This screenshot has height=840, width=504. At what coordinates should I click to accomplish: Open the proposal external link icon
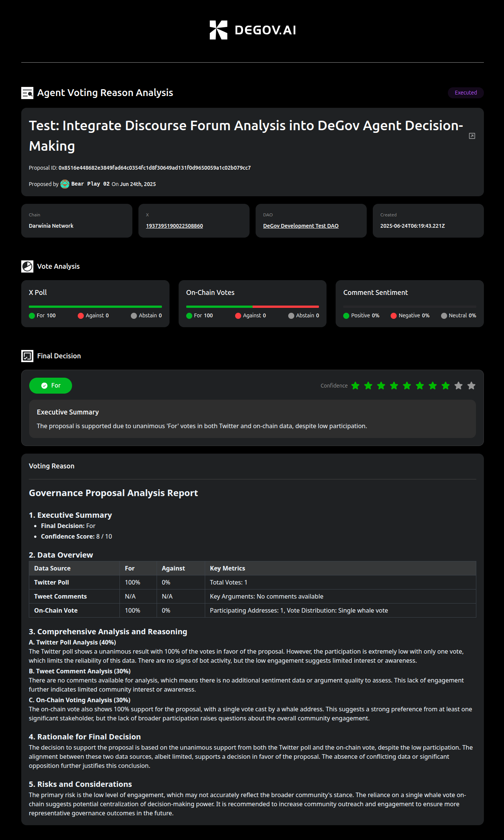pos(472,136)
